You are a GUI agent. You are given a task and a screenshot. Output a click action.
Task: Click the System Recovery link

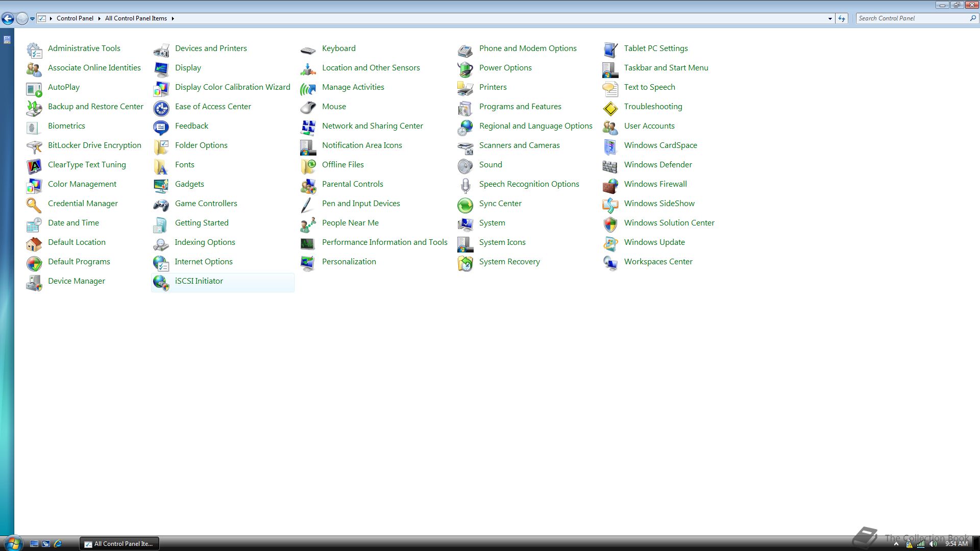coord(509,262)
